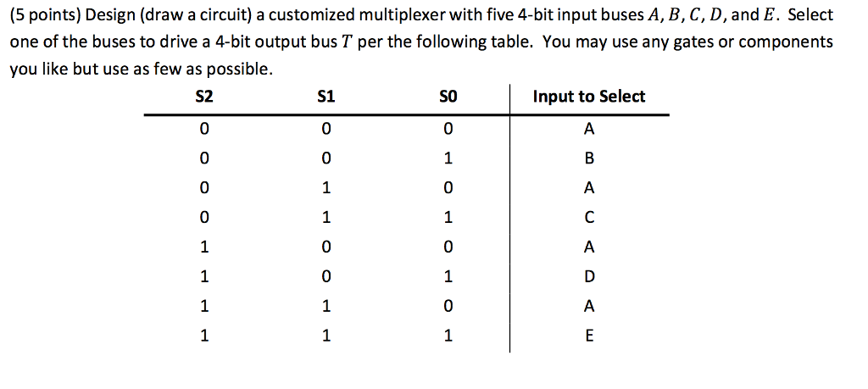
Task: Select input D in the table's last column
Action: (x=590, y=277)
